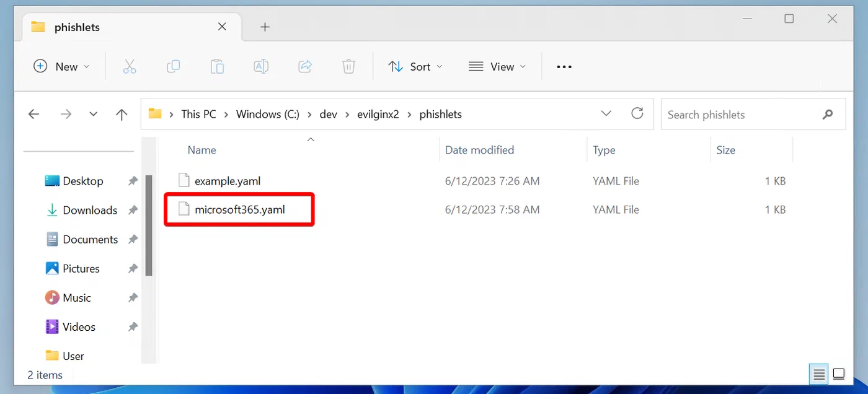Expand chevron after This PC breadcrumb

tap(226, 114)
